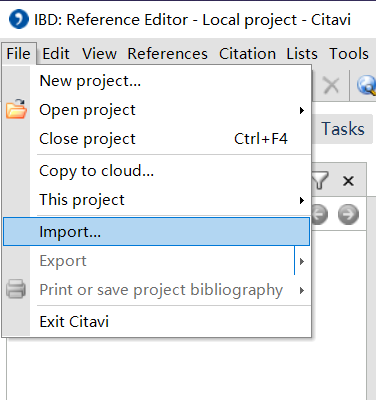
Task: Click the gray X delete toolbar icon
Action: click(x=331, y=85)
